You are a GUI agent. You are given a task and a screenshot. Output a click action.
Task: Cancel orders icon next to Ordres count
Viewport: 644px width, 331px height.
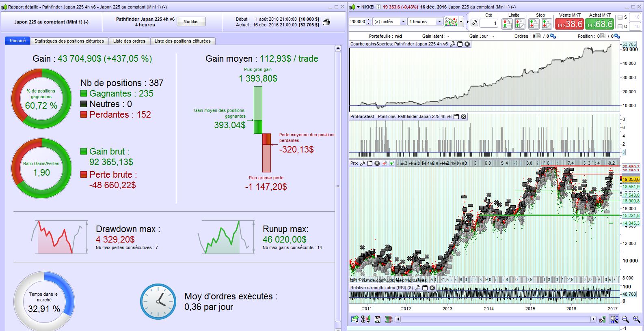pyautogui.click(x=538, y=36)
